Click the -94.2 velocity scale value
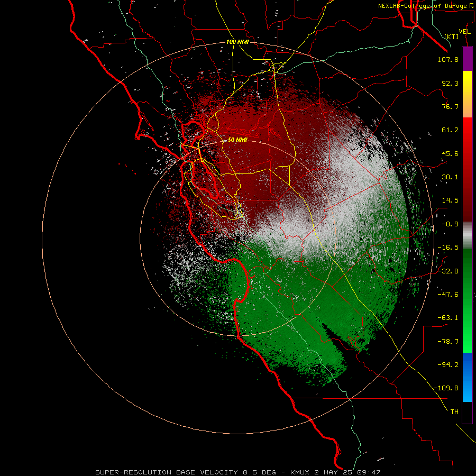476x476 pixels. tap(448, 364)
